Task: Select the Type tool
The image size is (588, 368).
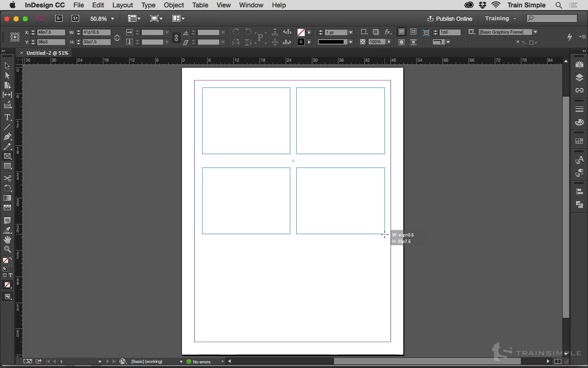Action: [7, 117]
